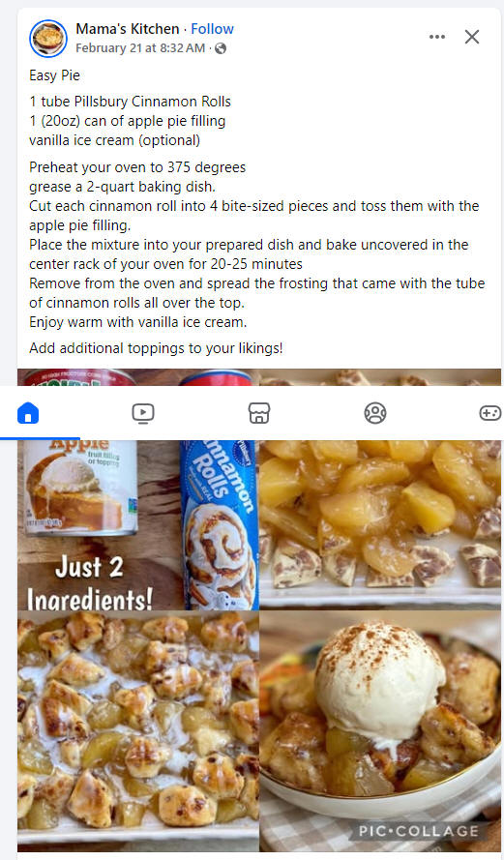The image size is (504, 860).
Task: Click the PIC·COLLAGE watermark
Action: click(419, 831)
